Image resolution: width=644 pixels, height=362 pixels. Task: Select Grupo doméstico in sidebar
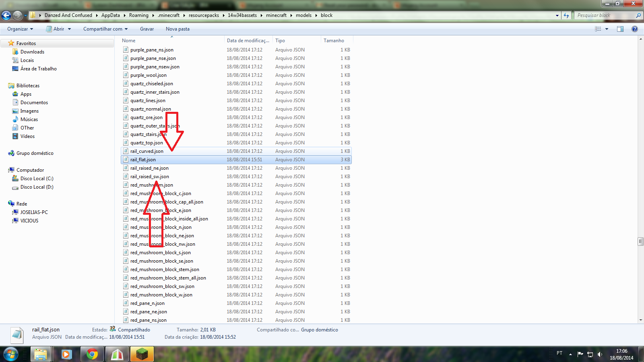35,153
